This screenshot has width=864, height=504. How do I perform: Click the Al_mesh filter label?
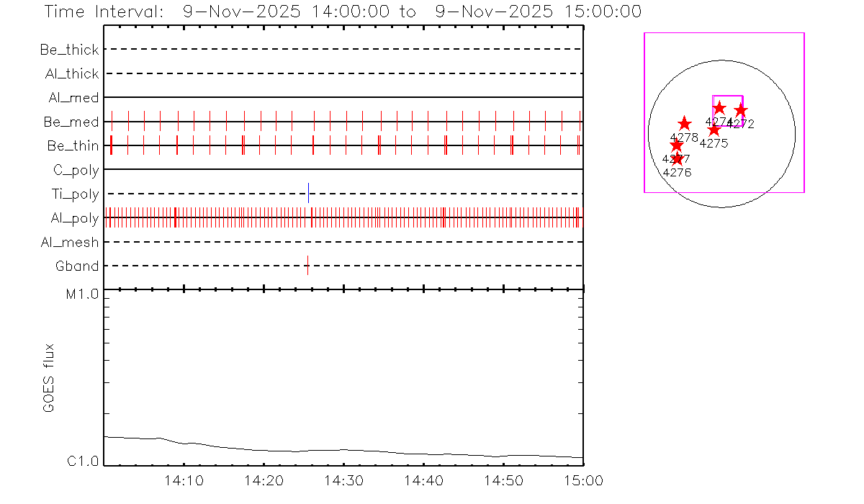(71, 242)
